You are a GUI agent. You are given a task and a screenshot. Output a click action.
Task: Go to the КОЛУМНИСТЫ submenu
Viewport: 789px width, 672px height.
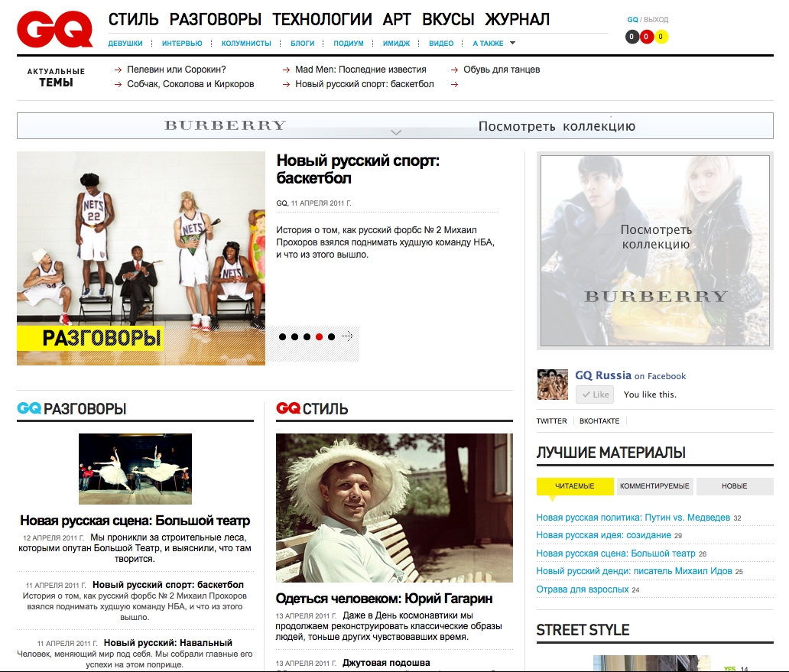pos(246,44)
